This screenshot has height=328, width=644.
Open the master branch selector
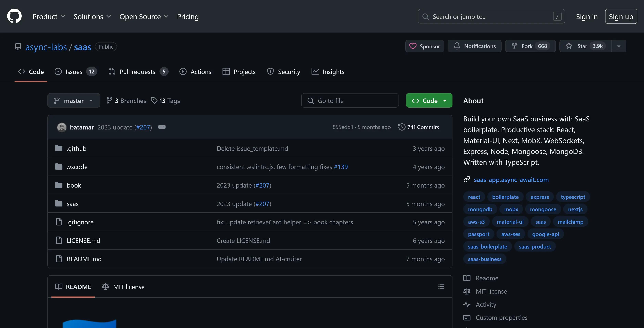click(73, 100)
